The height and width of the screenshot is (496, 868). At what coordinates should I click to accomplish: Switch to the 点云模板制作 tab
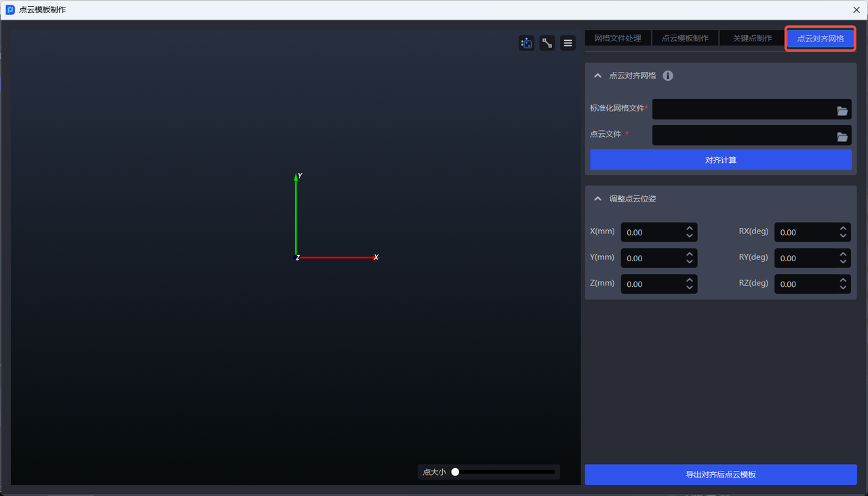pos(685,39)
